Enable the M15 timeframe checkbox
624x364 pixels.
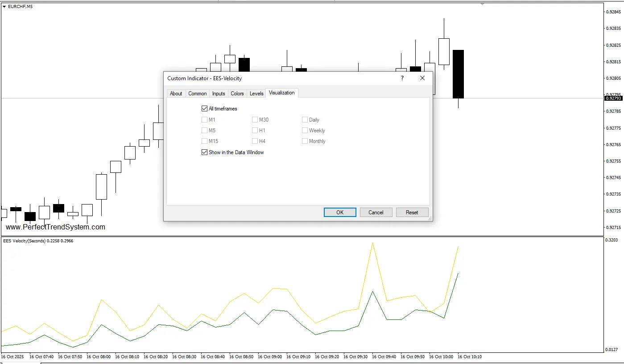point(205,141)
